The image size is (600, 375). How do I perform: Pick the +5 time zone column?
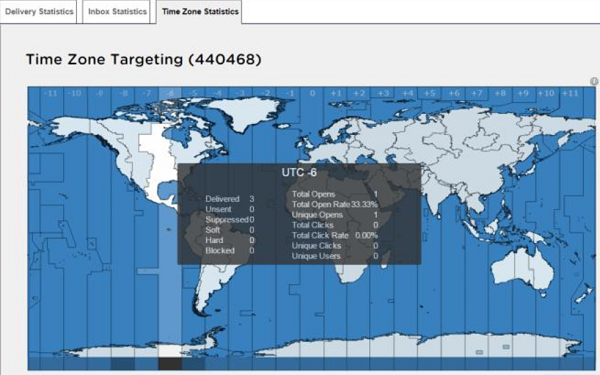coord(430,93)
